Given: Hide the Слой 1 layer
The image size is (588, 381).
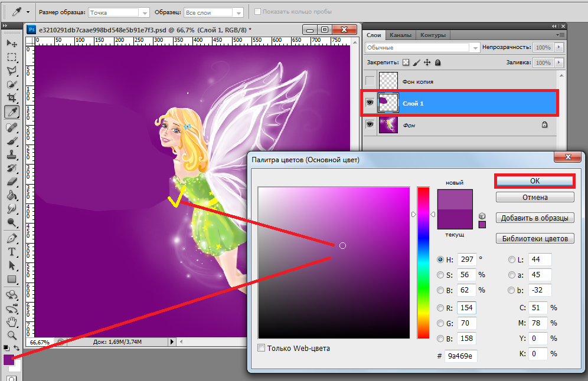Looking at the screenshot, I should (370, 103).
